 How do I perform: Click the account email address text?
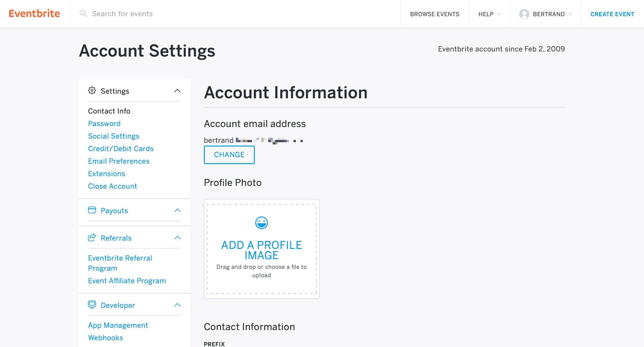click(253, 140)
